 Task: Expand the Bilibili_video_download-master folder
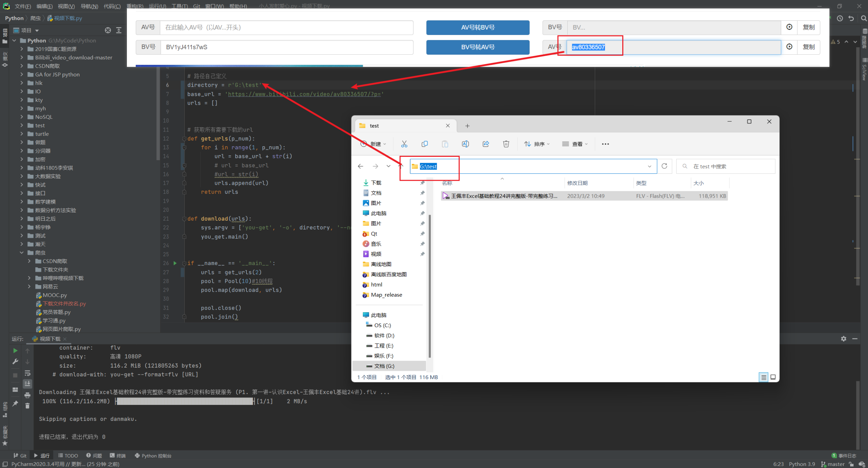click(x=22, y=57)
